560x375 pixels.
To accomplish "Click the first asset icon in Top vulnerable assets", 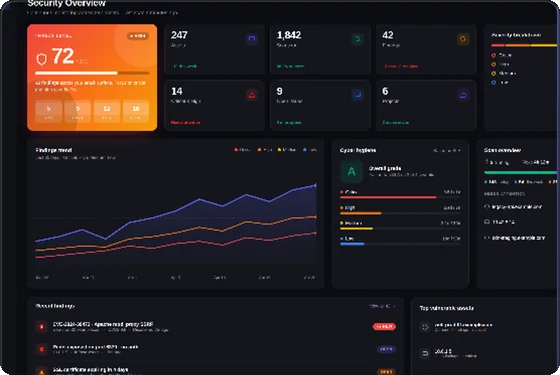I will [x=425, y=327].
